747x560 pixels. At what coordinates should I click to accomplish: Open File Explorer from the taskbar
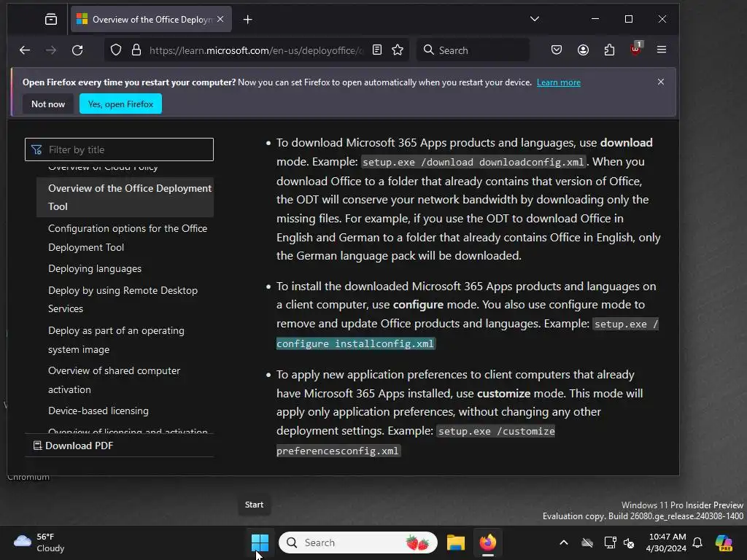[x=455, y=542]
